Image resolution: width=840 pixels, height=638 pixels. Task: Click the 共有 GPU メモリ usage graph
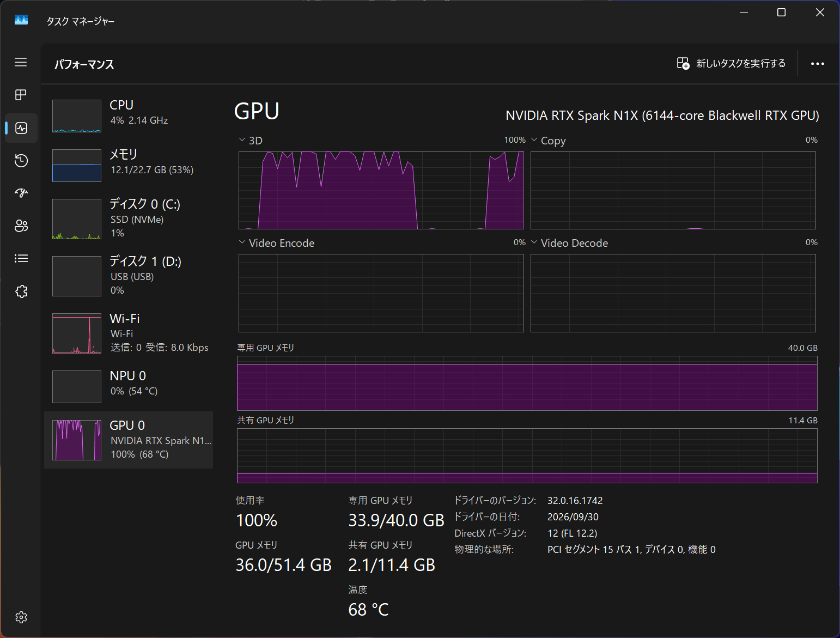click(x=527, y=455)
